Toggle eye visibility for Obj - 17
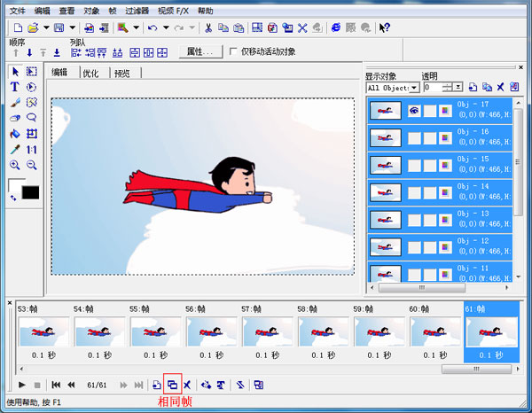This screenshot has width=532, height=413. [x=414, y=111]
